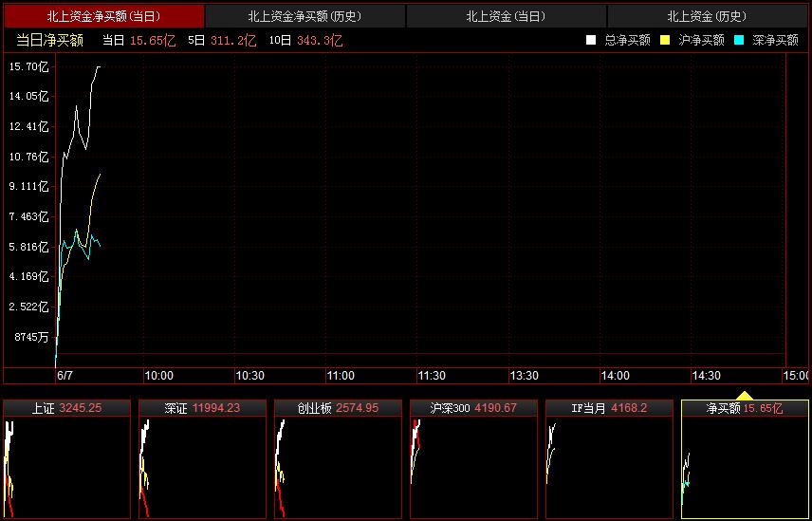
Task: Click the 6/7 date label on time axis
Action: tap(65, 376)
